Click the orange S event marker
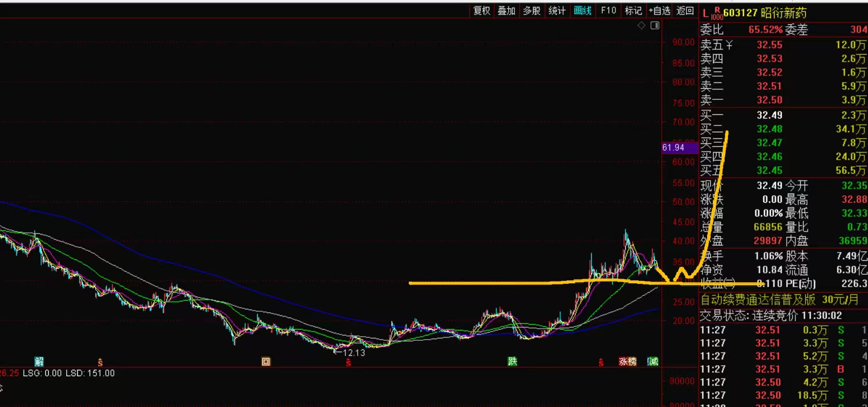Image resolution: width=868 pixels, height=407 pixels. coord(100,361)
